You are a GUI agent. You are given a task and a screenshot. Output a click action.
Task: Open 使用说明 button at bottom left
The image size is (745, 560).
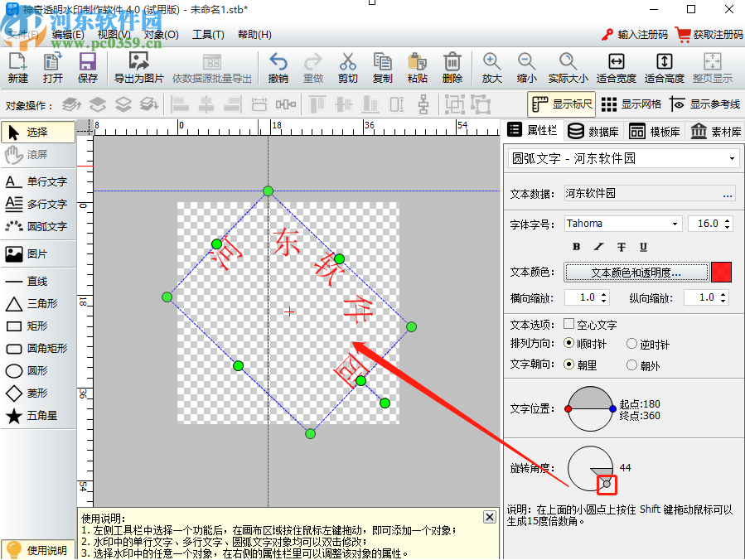38,550
